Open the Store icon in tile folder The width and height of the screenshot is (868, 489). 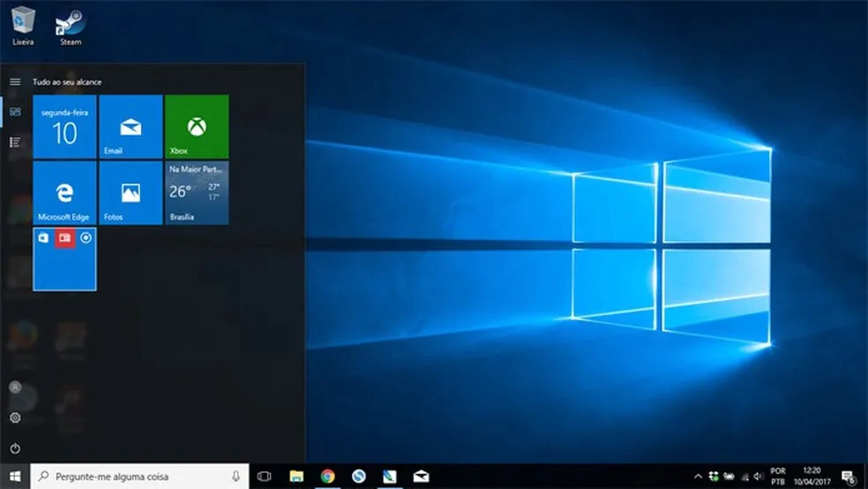[x=43, y=237]
